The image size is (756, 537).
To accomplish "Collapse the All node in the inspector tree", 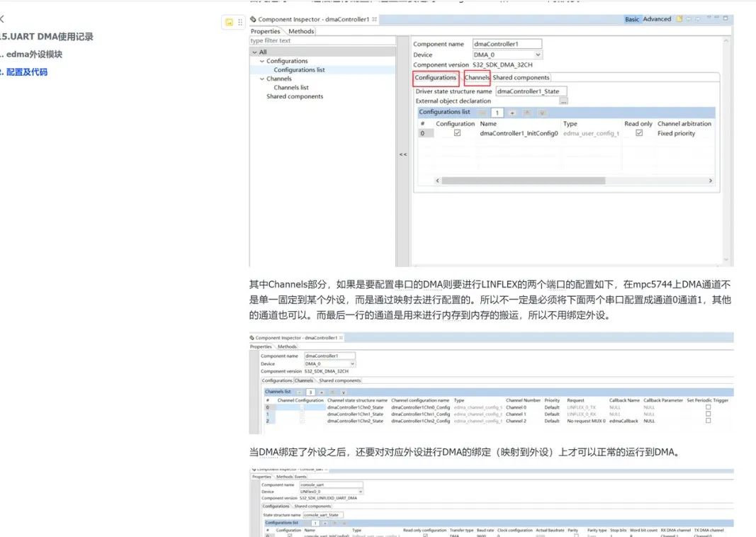I will [254, 52].
